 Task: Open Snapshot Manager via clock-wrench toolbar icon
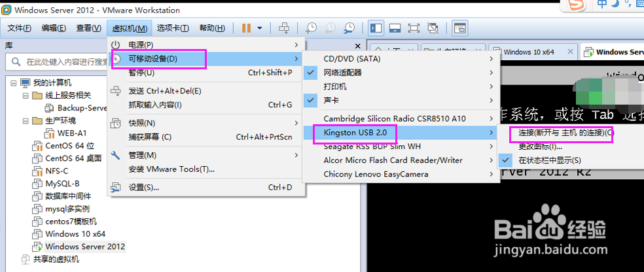coord(349,28)
